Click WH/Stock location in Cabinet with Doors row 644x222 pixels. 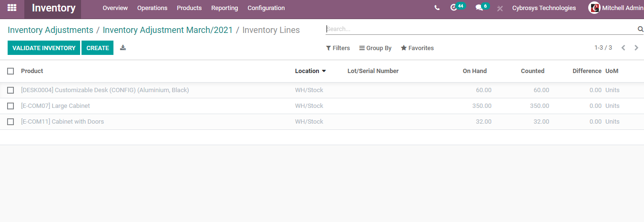click(x=309, y=122)
